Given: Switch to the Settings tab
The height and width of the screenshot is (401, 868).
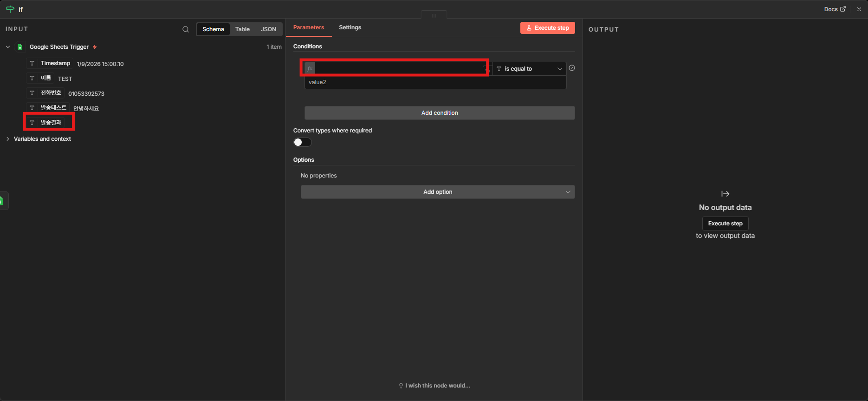Looking at the screenshot, I should coord(350,27).
